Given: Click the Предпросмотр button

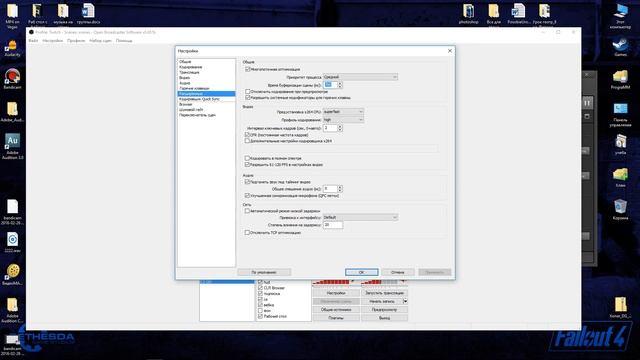Looking at the screenshot, I should (x=384, y=309).
